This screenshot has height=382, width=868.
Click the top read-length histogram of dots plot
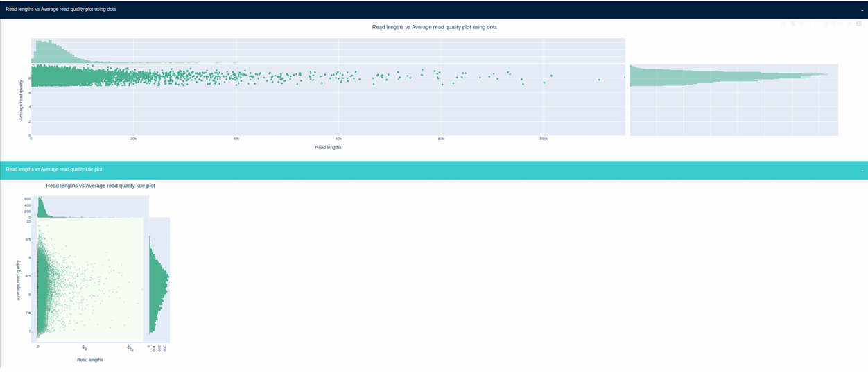tap(327, 51)
